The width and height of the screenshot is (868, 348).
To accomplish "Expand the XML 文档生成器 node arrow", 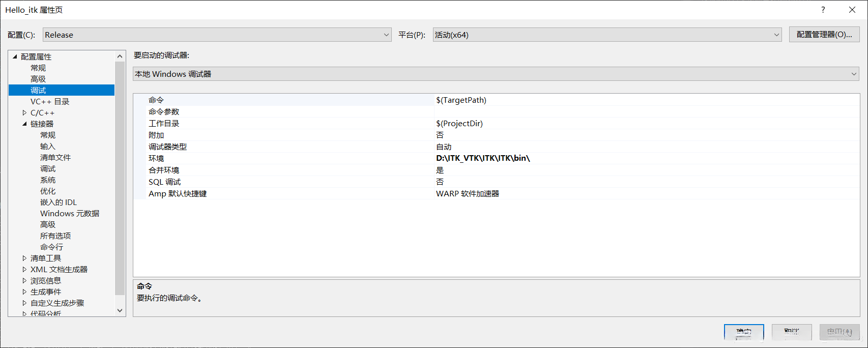I will 24,269.
